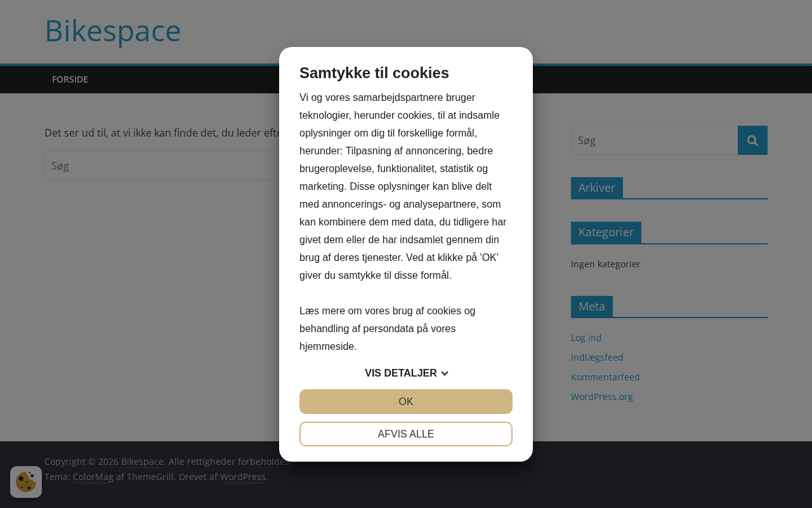Open the FORSIDE menu item
The height and width of the screenshot is (508, 812).
coord(70,79)
